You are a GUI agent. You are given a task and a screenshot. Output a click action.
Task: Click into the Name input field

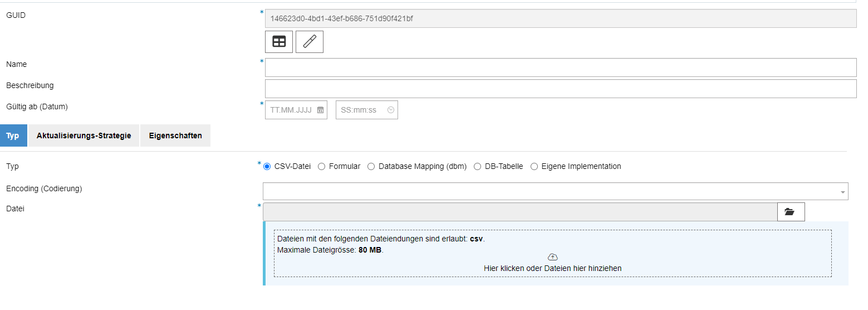[x=560, y=67]
